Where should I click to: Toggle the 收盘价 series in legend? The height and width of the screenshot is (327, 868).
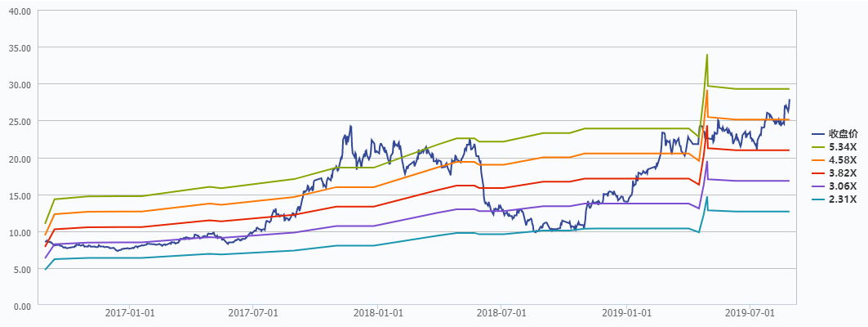(x=842, y=133)
